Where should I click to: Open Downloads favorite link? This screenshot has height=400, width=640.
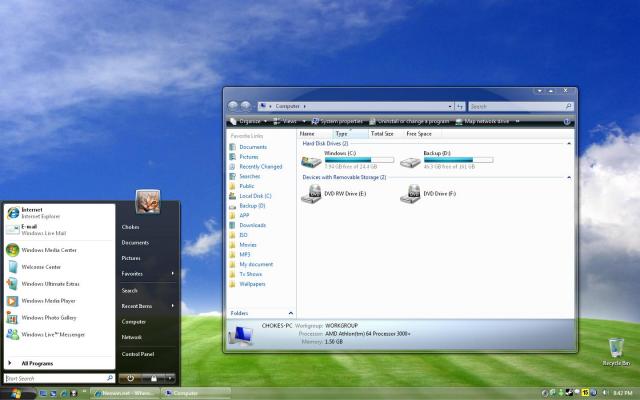tap(248, 225)
